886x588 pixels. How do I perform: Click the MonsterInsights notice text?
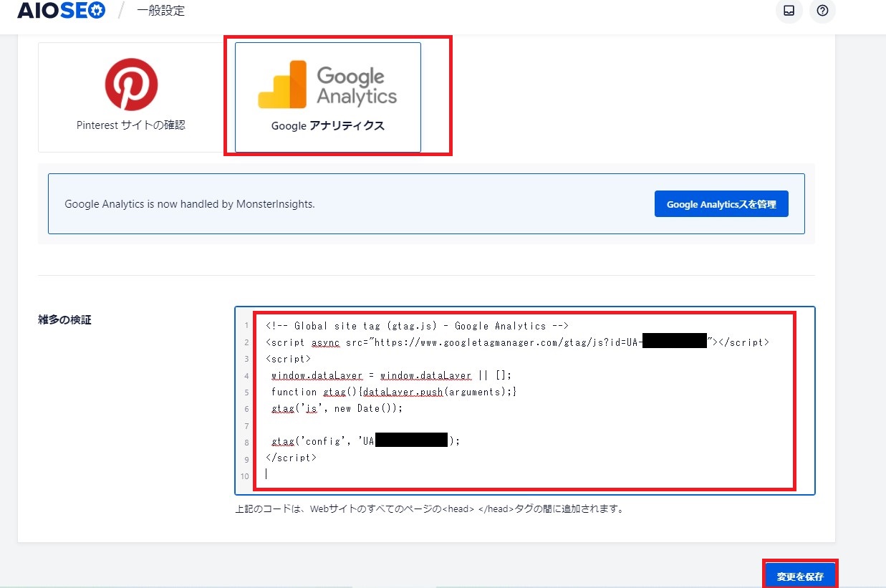tap(190, 204)
